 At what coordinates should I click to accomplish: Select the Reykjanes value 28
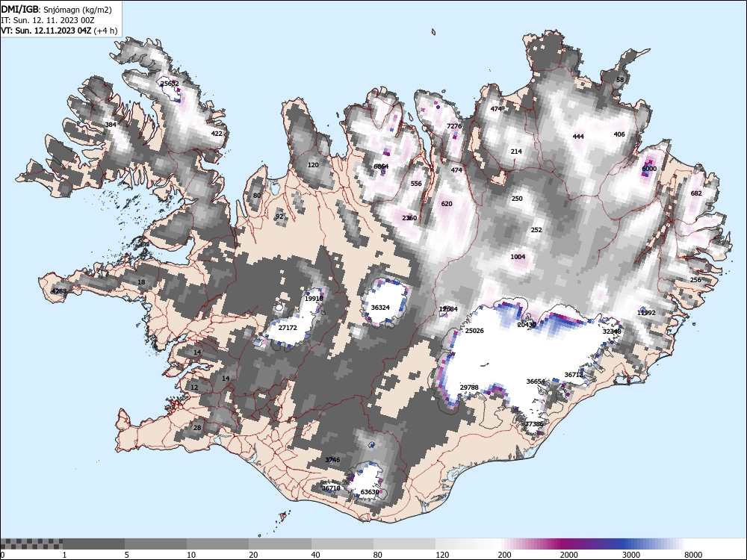[196, 428]
